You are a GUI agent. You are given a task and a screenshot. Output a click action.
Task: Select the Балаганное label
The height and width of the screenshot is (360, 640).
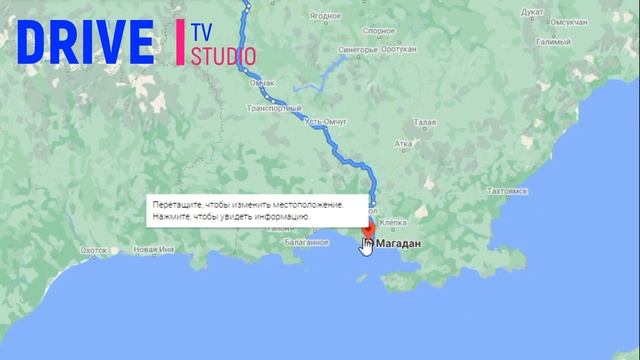307,242
